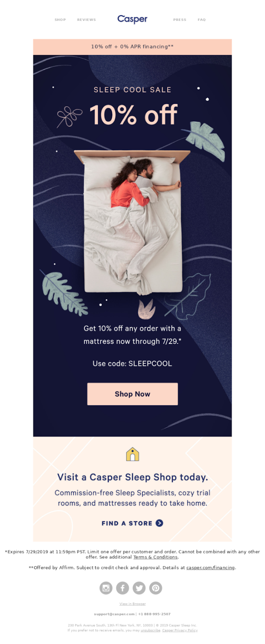Click the Casper logo in header

132,19
